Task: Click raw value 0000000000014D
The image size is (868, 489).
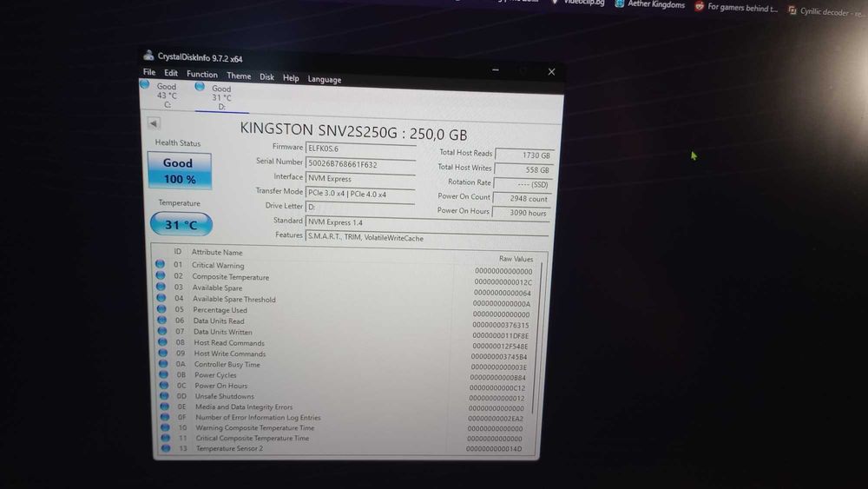Action: pos(494,449)
